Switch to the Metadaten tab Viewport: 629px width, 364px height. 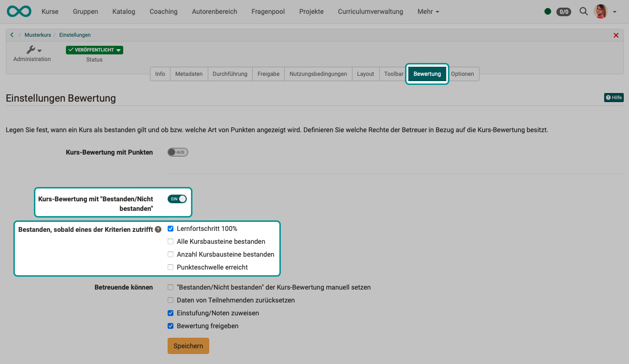coord(189,74)
